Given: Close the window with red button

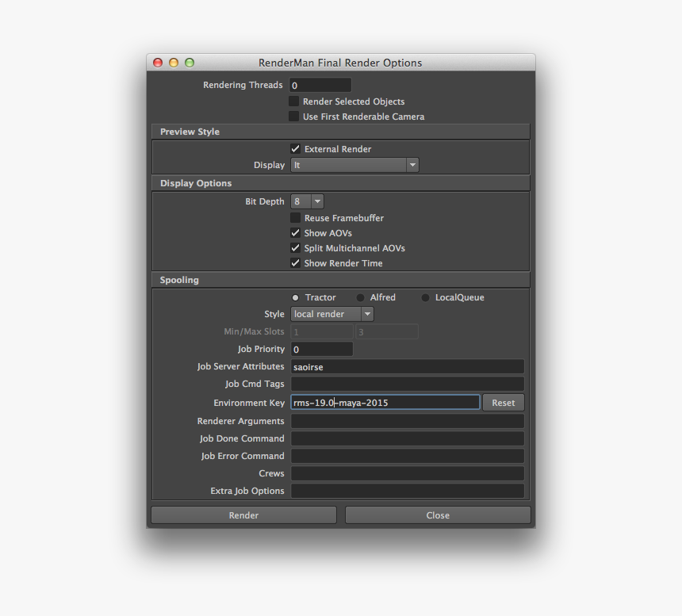Looking at the screenshot, I should point(158,63).
